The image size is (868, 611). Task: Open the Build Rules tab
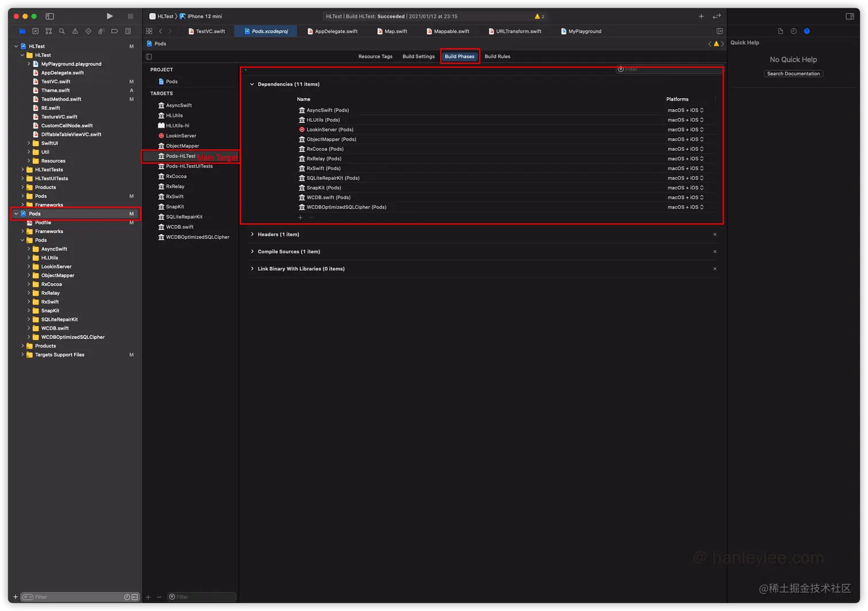pyautogui.click(x=497, y=56)
